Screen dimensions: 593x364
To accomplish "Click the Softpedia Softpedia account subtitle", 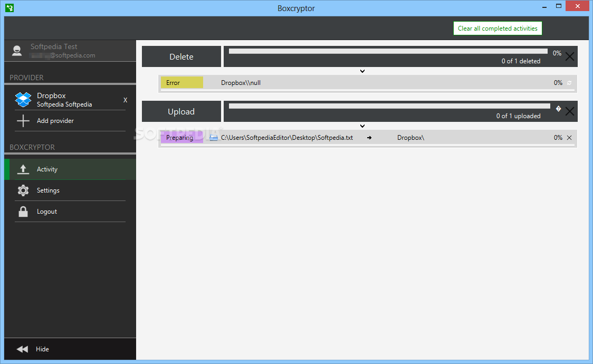I will point(64,104).
